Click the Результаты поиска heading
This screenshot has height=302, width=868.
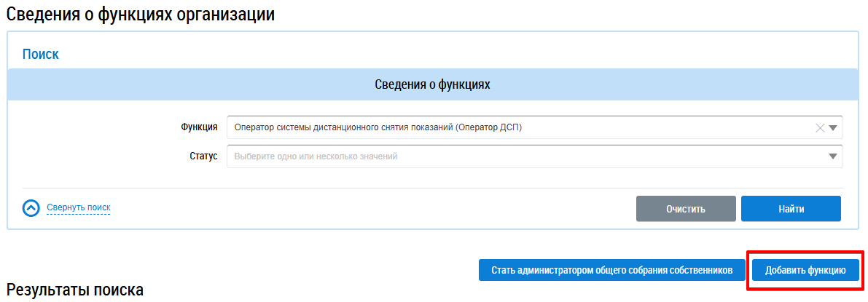pyautogui.click(x=74, y=290)
